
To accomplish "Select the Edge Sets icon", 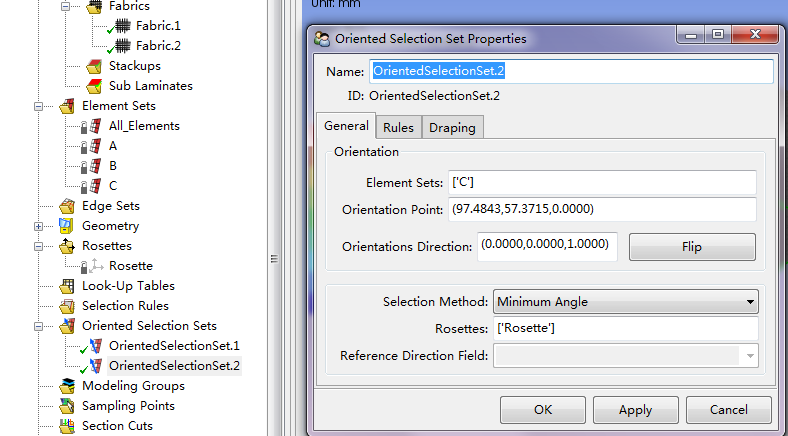I will coord(67,206).
